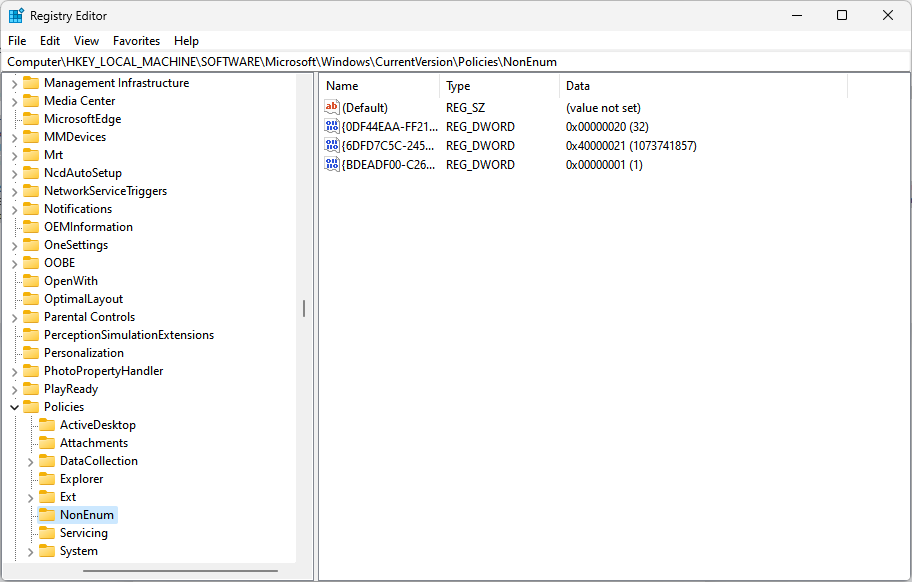The image size is (912, 582).
Task: Select the {6DFD7C5C-245... value name
Action: (x=388, y=145)
